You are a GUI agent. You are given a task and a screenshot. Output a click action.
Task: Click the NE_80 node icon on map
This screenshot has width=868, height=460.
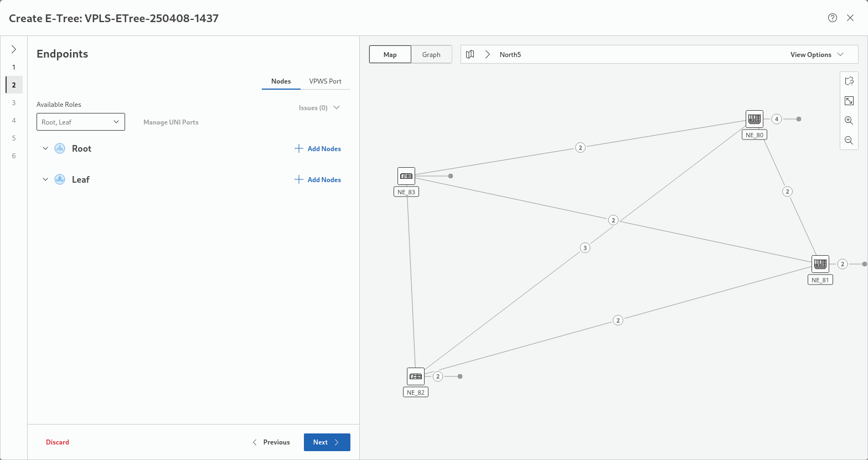point(754,119)
